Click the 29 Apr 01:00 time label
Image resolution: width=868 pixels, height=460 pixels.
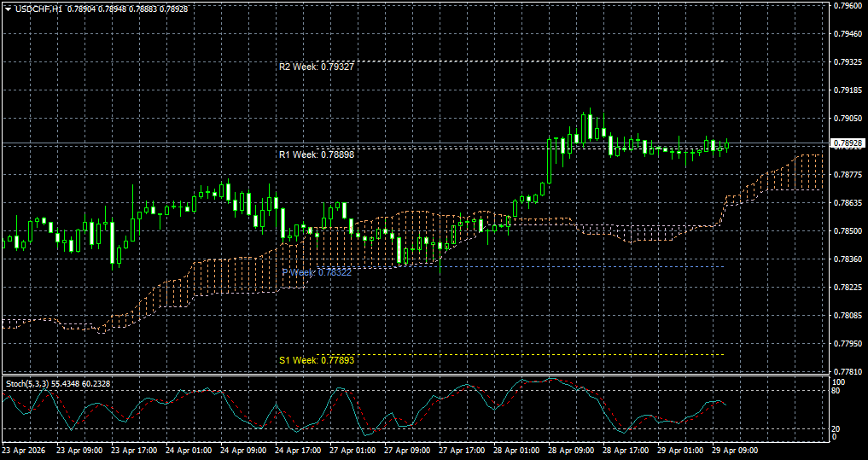[x=681, y=451]
